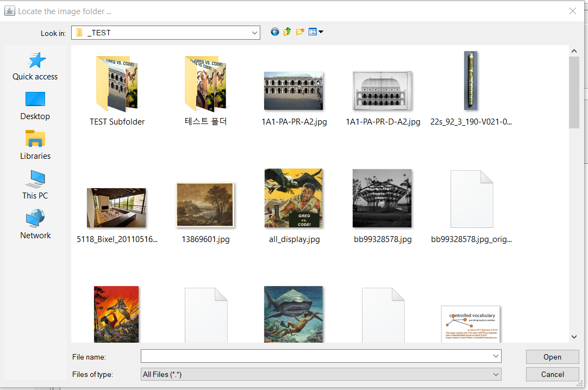The height and width of the screenshot is (390, 588).
Task: Click the scroll down arrow of file list
Action: coord(574,337)
